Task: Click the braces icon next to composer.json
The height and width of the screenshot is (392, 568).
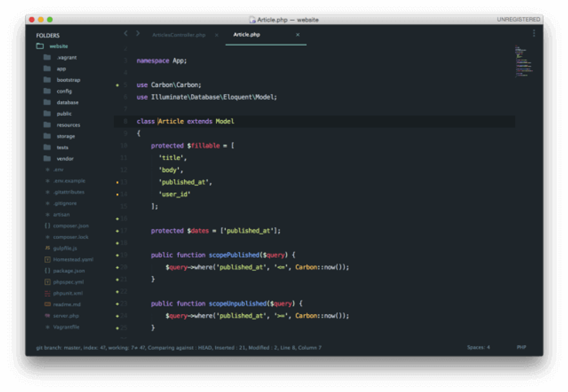Action: tap(47, 226)
